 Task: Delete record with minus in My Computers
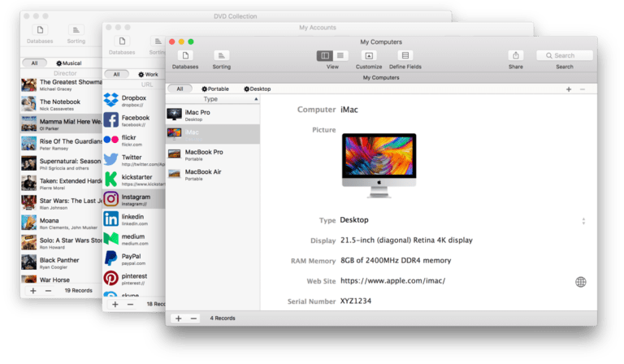click(193, 318)
